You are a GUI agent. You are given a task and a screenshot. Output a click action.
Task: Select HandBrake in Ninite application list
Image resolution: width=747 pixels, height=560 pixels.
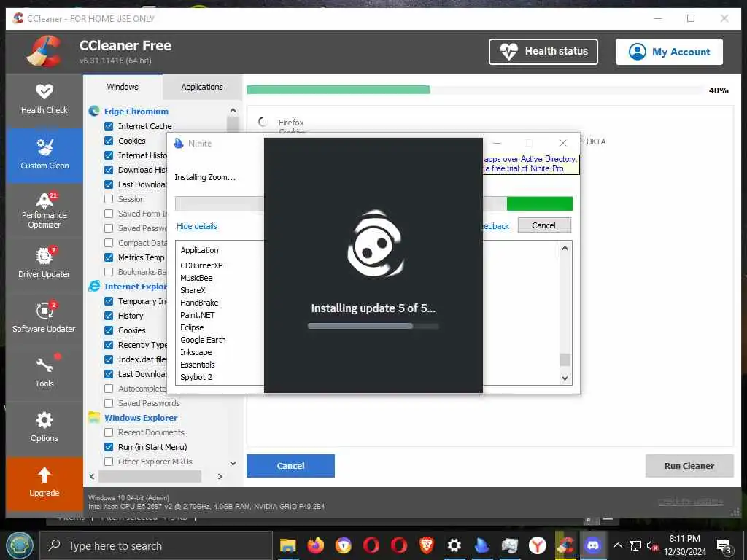[x=199, y=303]
